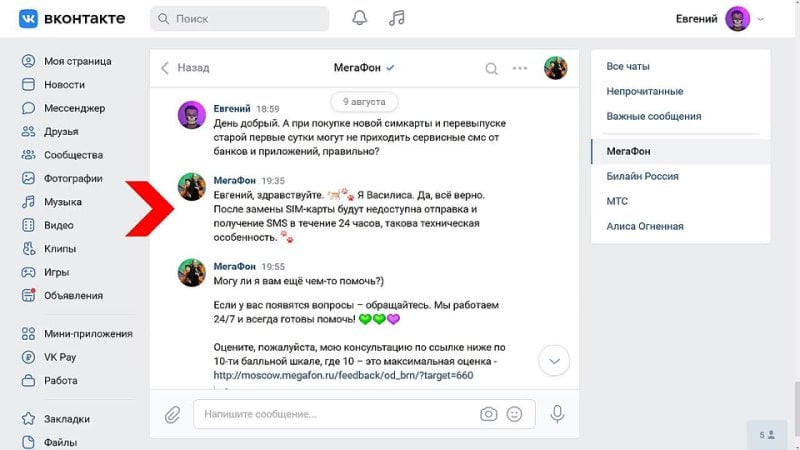Open Фотографии icon in sidebar
The width and height of the screenshot is (800, 450).
pos(29,179)
